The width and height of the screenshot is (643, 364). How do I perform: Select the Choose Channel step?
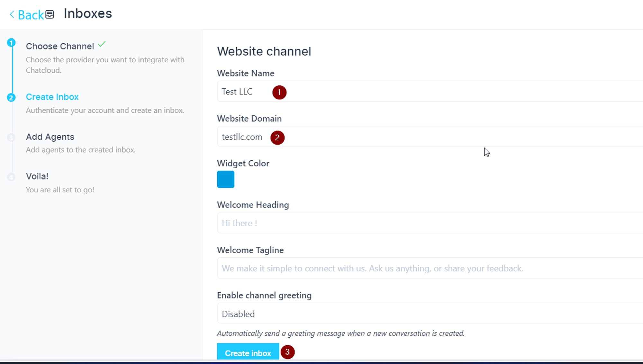60,46
